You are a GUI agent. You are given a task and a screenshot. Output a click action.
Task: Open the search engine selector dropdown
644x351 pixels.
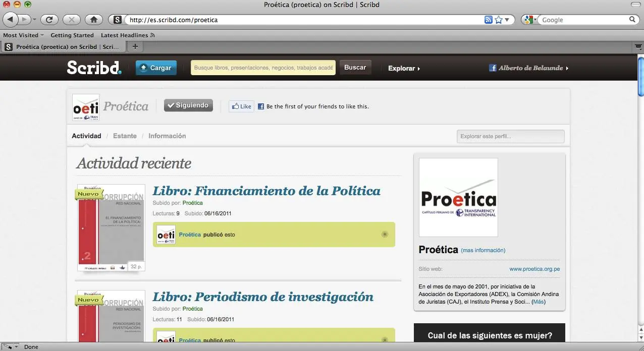[528, 19]
